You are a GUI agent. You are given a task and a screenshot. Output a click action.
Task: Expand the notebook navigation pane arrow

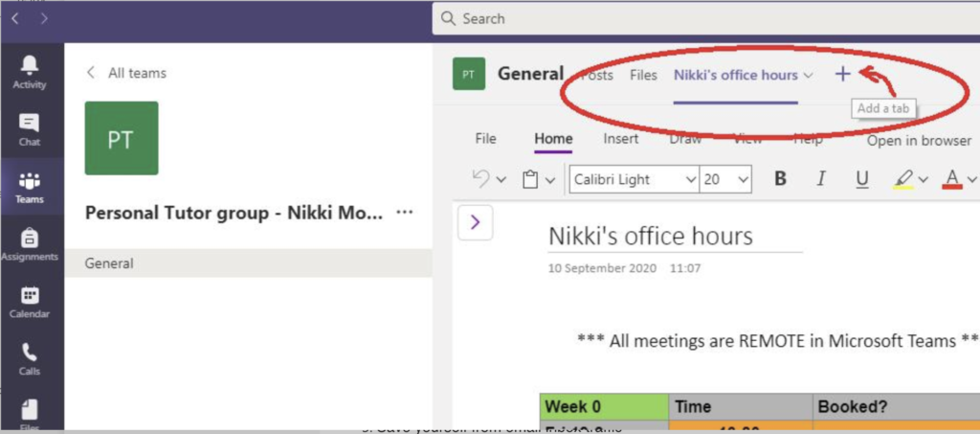click(x=475, y=222)
